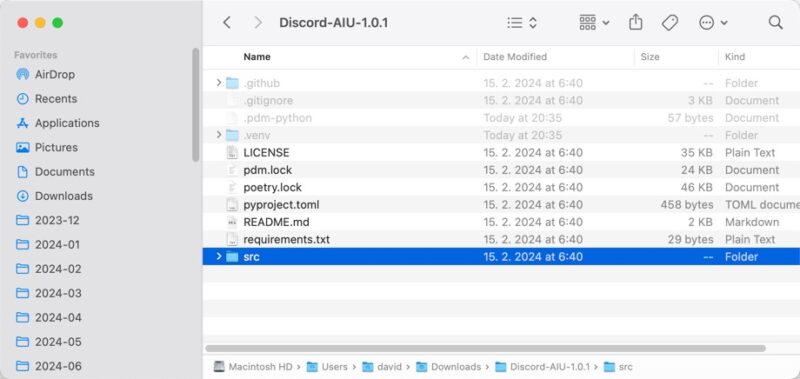The height and width of the screenshot is (379, 800).
Task: Click the horizontal scrollbar of file list
Action: tap(485, 348)
